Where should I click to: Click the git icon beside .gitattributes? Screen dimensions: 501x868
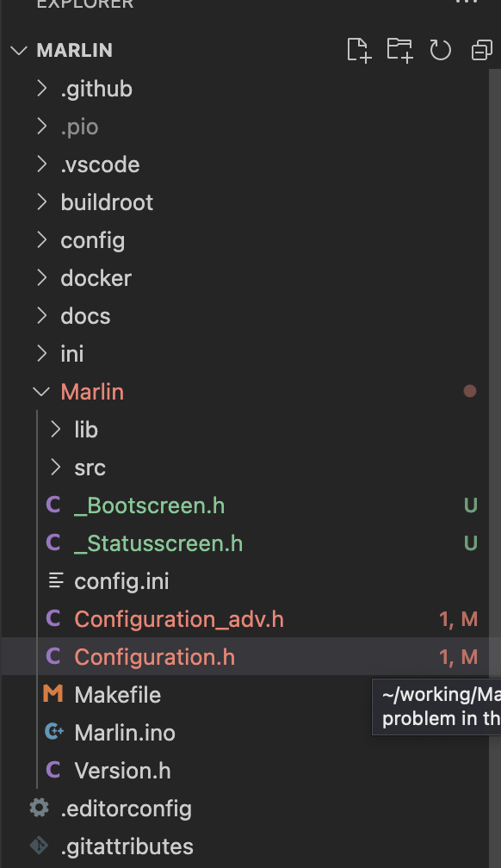pos(40,846)
